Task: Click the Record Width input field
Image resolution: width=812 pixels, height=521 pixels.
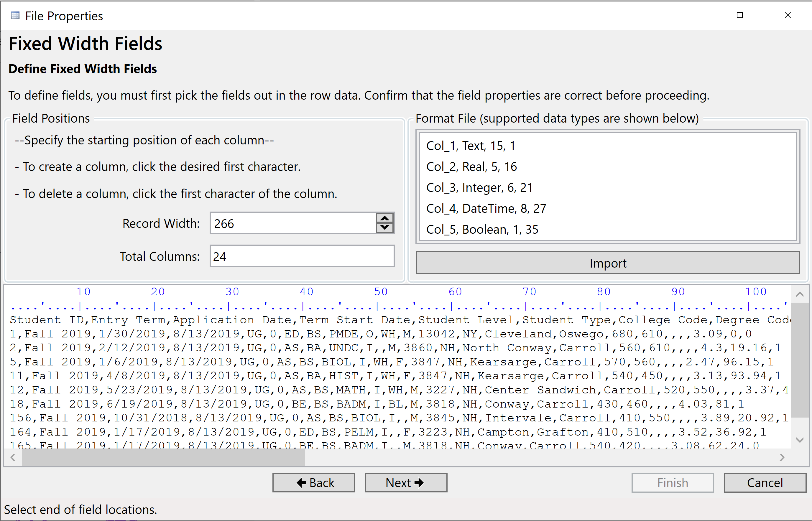Action: (x=293, y=223)
